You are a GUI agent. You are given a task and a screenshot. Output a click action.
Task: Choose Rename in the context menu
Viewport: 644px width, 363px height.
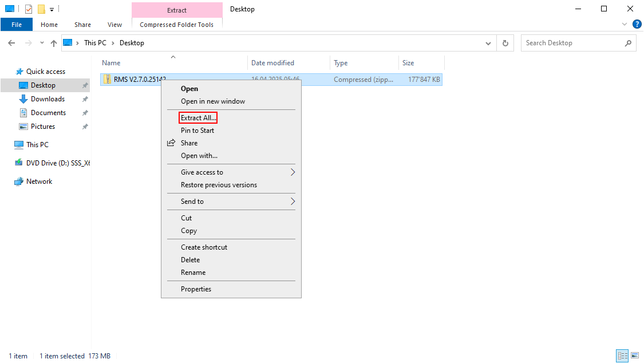tap(231, 273)
